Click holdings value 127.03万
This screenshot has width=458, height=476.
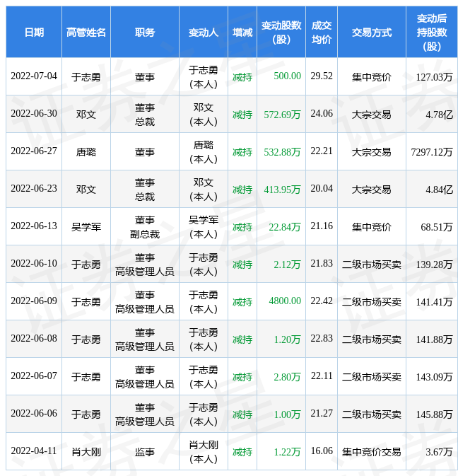[435, 77]
